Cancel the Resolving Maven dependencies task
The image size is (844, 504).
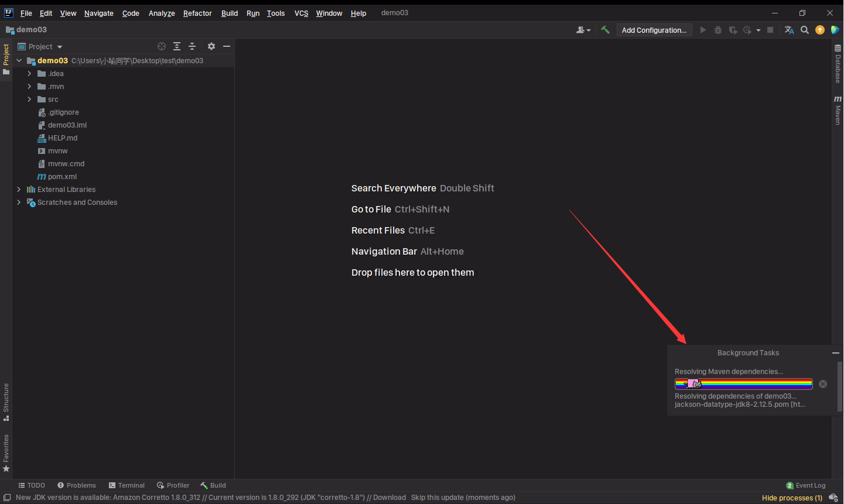coord(823,384)
